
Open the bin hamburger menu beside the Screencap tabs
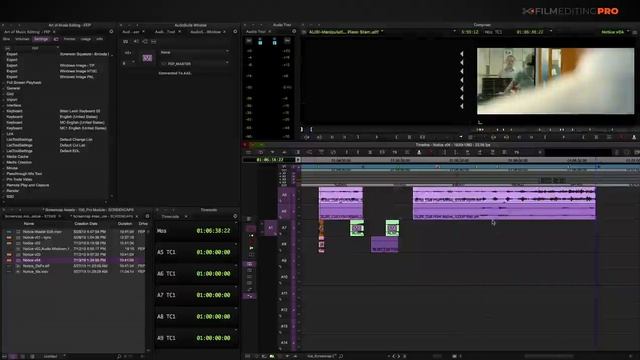click(x=147, y=216)
